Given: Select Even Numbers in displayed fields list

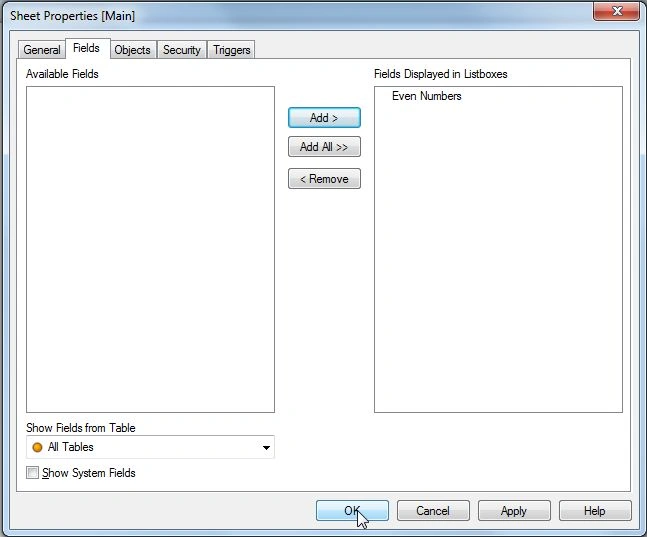Looking at the screenshot, I should tap(427, 96).
